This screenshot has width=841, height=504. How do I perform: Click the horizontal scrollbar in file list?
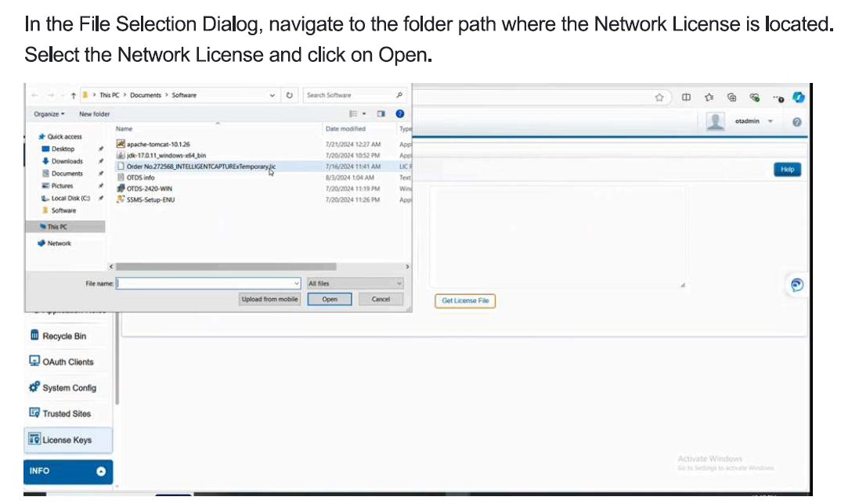(x=227, y=266)
